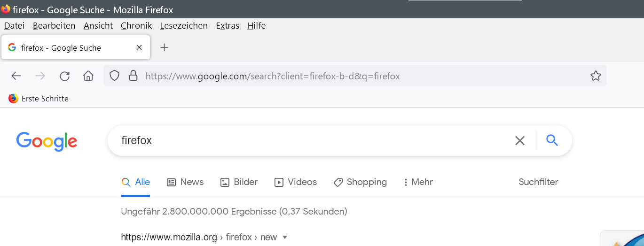Click the padlock site security icon
This screenshot has width=644, height=246.
[133, 76]
